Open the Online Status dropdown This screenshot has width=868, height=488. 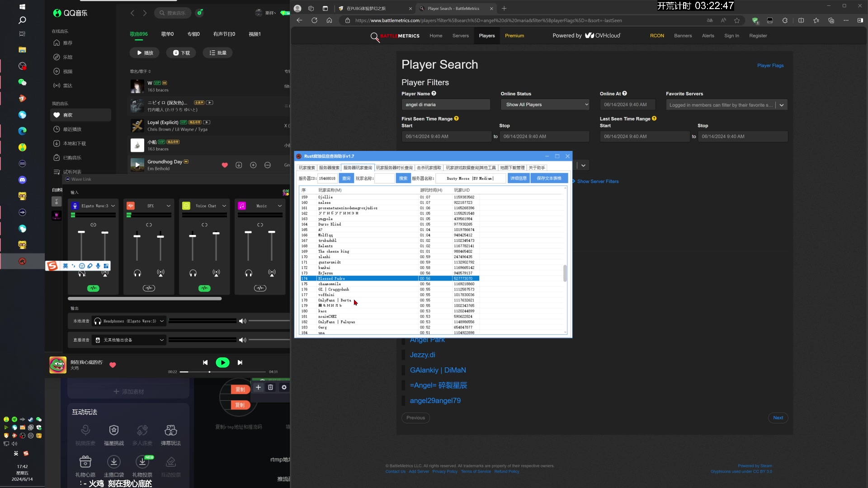(x=545, y=105)
